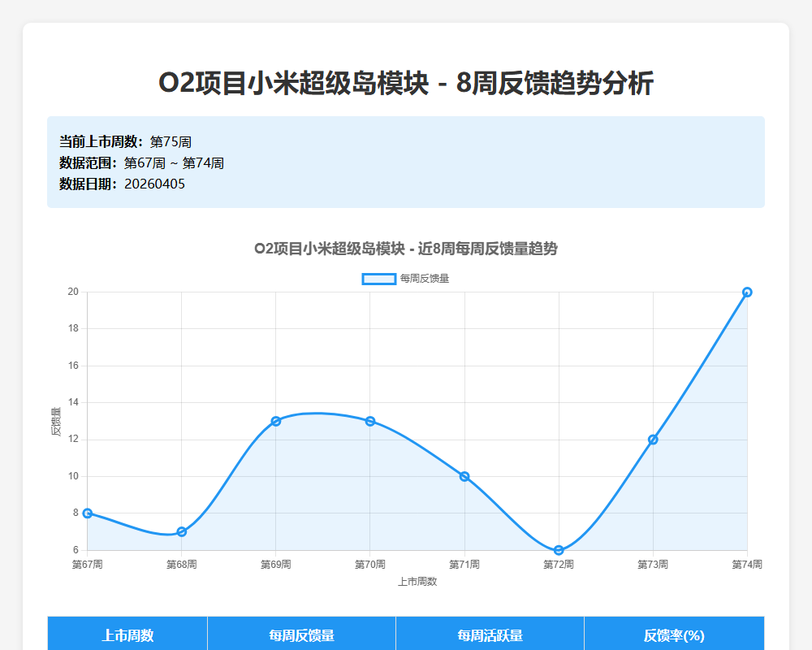Click the chart title 近8周每周反馈量趋势

click(x=488, y=249)
